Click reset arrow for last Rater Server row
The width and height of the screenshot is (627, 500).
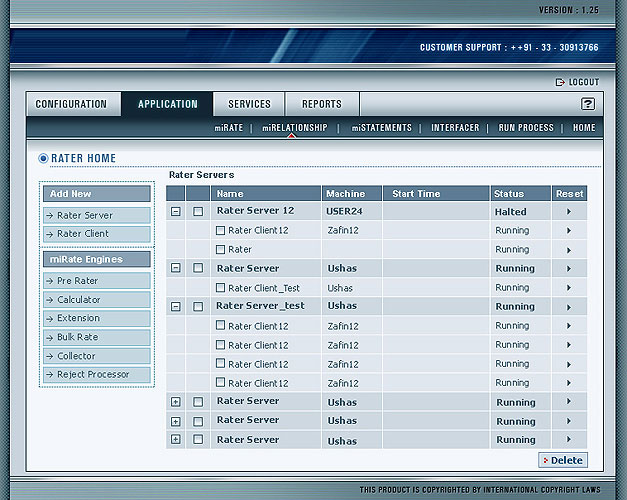tap(569, 440)
